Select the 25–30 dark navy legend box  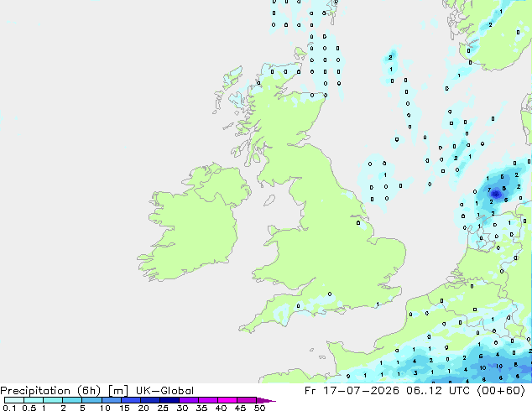[170, 400]
